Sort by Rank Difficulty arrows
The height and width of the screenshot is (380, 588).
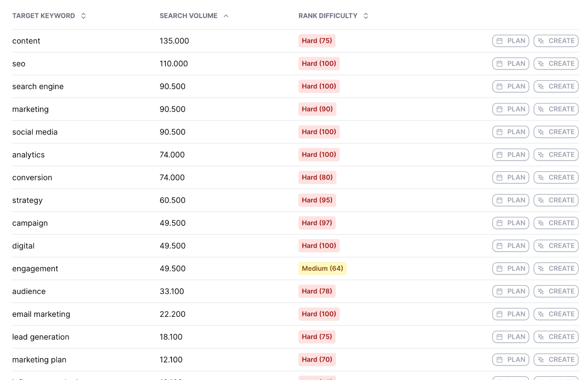366,16
